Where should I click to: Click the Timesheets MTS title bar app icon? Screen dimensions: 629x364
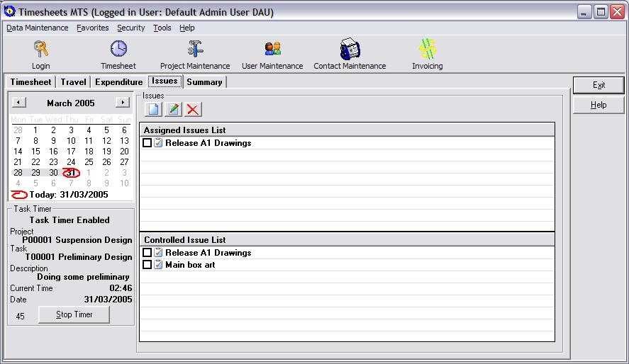pyautogui.click(x=10, y=11)
